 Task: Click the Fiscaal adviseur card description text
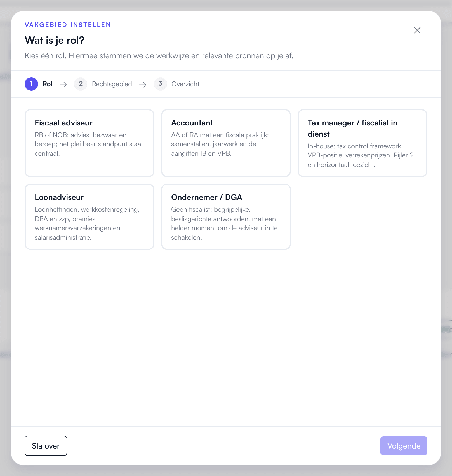pos(89,144)
